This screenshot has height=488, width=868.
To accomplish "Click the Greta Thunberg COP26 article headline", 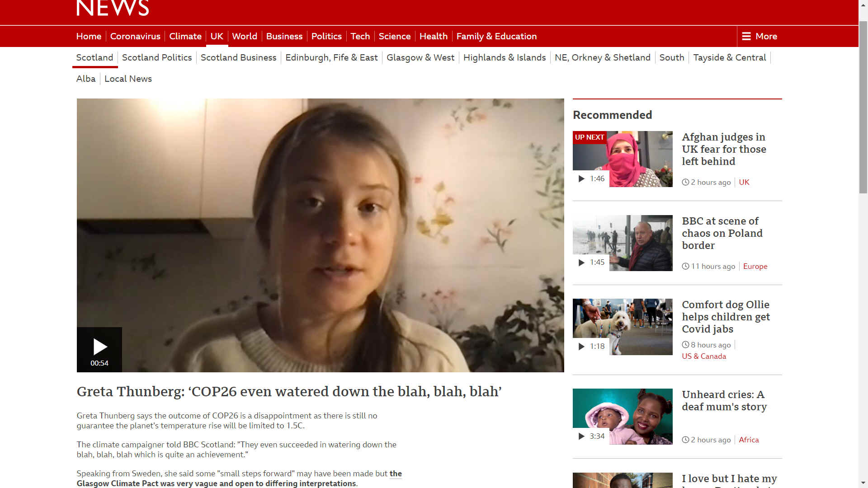I will (x=289, y=391).
